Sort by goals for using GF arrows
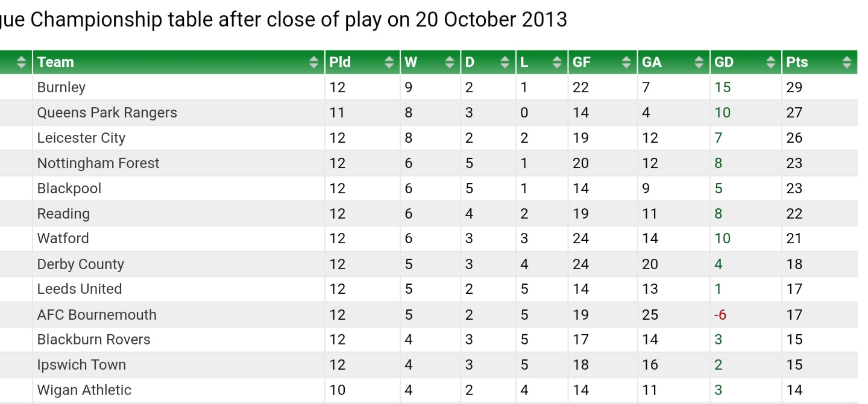This screenshot has width=868, height=404. point(626,62)
